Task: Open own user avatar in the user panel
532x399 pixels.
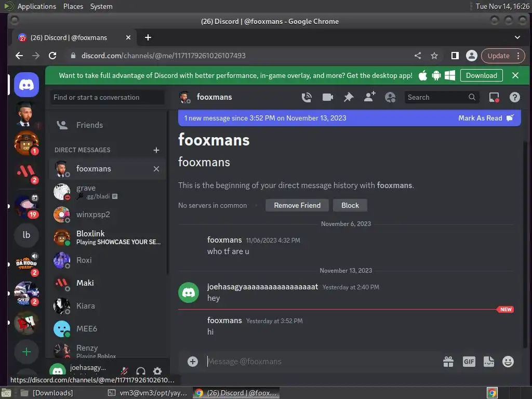Action: tap(58, 370)
